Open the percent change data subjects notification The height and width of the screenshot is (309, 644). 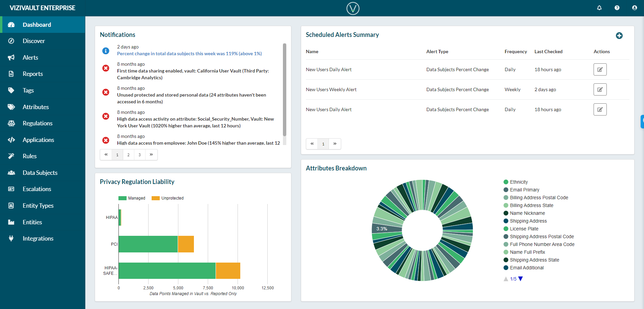coord(189,54)
